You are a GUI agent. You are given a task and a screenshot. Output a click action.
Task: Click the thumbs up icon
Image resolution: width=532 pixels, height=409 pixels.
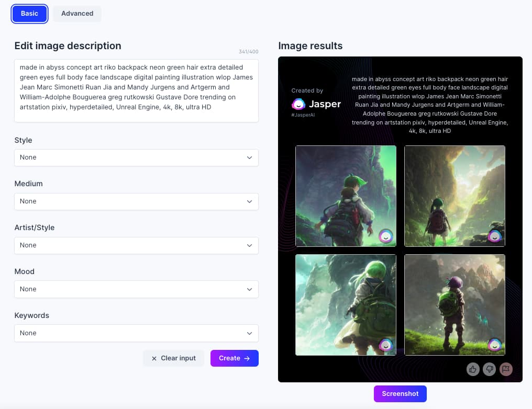473,369
